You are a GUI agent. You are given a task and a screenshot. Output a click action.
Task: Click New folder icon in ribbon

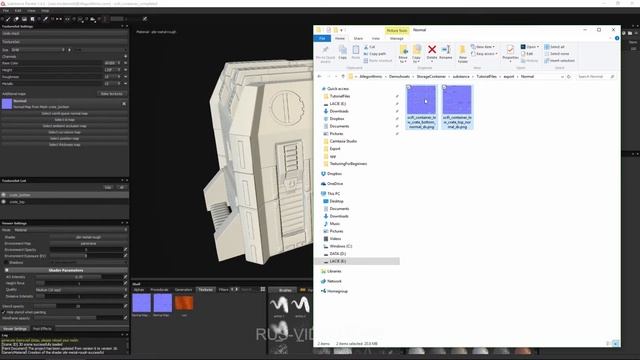pyautogui.click(x=462, y=50)
